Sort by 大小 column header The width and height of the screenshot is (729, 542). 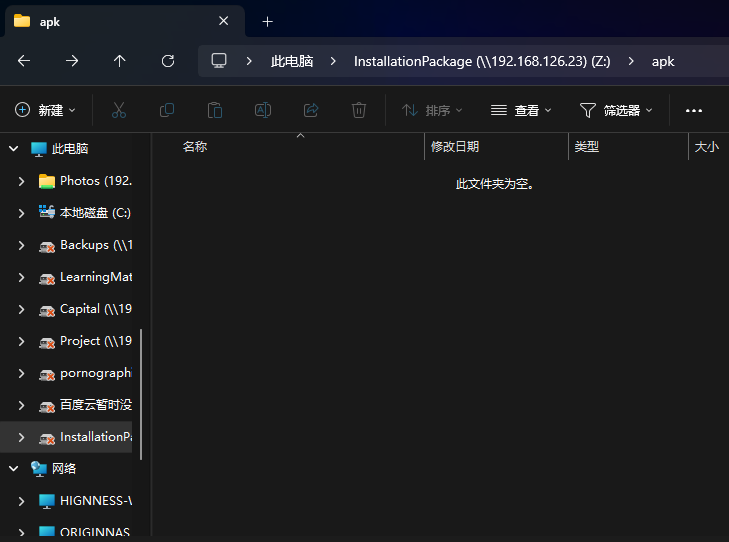point(707,146)
